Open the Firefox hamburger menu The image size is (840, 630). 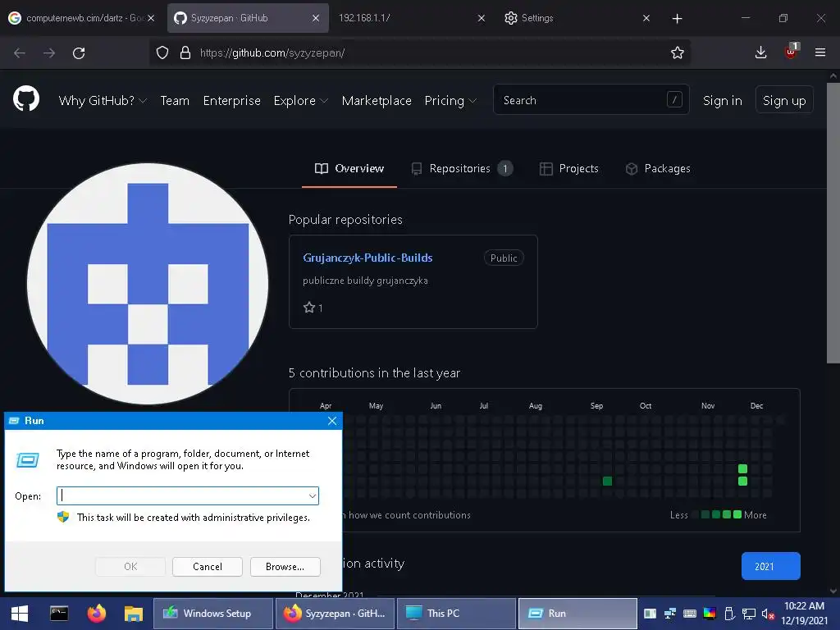(x=820, y=52)
